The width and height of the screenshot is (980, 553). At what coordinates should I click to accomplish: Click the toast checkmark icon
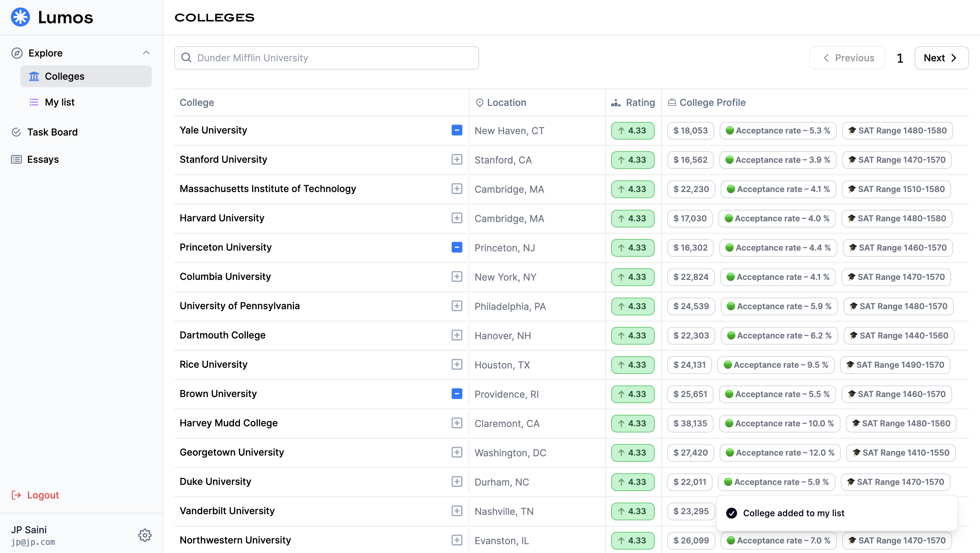[731, 513]
